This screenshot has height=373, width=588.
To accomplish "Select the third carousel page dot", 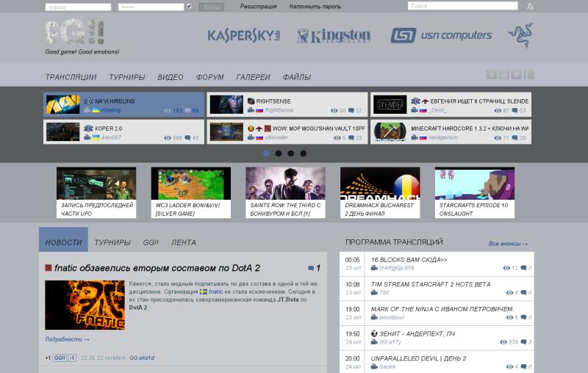I will 290,153.
